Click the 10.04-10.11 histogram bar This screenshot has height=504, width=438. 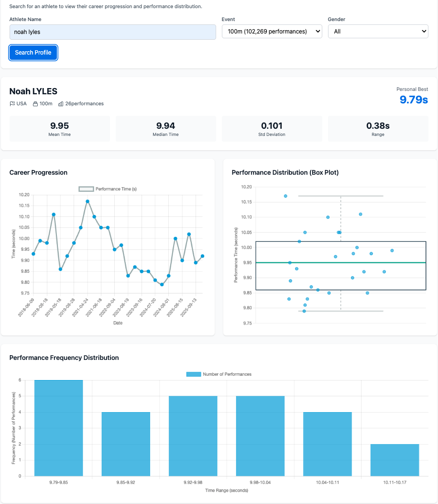click(328, 444)
